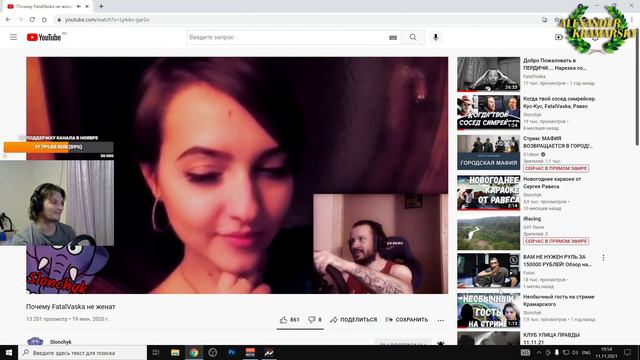Image resolution: width=640 pixels, height=360 pixels.
Task: Click the 'КЛУБ УЛИЦА ПРАВДЫ 11.11.21' title
Action: click(x=551, y=338)
